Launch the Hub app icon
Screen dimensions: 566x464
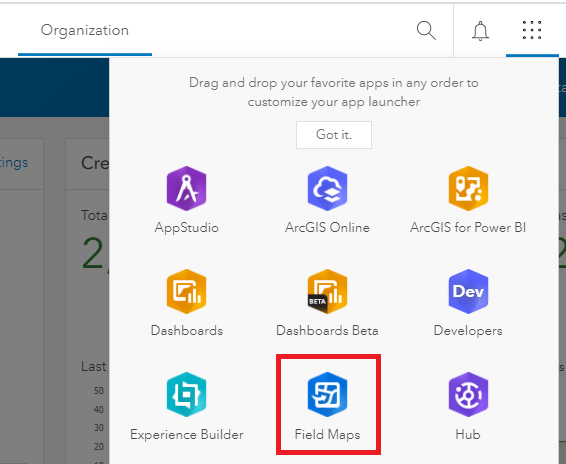(468, 394)
